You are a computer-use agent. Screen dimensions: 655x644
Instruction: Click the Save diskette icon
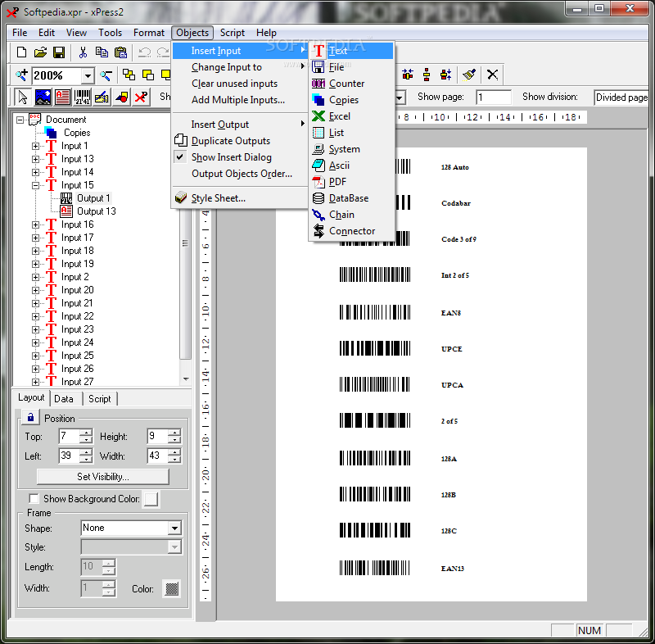59,52
